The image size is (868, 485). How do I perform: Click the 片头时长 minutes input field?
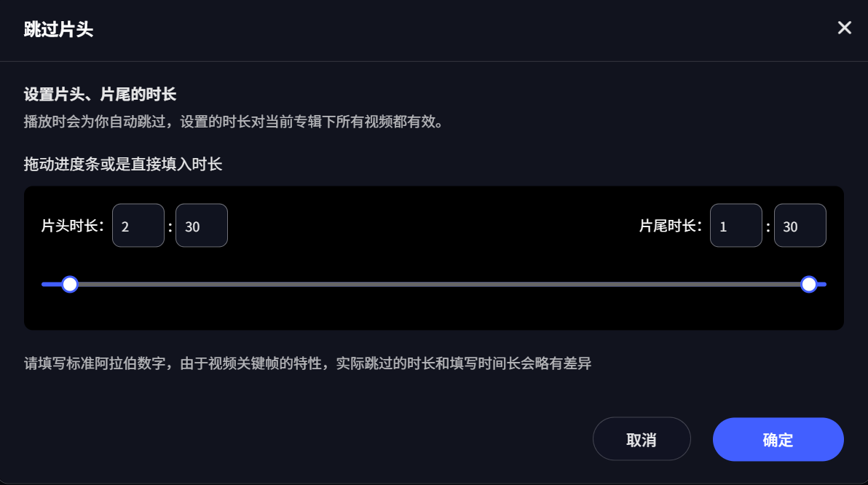[x=138, y=226]
